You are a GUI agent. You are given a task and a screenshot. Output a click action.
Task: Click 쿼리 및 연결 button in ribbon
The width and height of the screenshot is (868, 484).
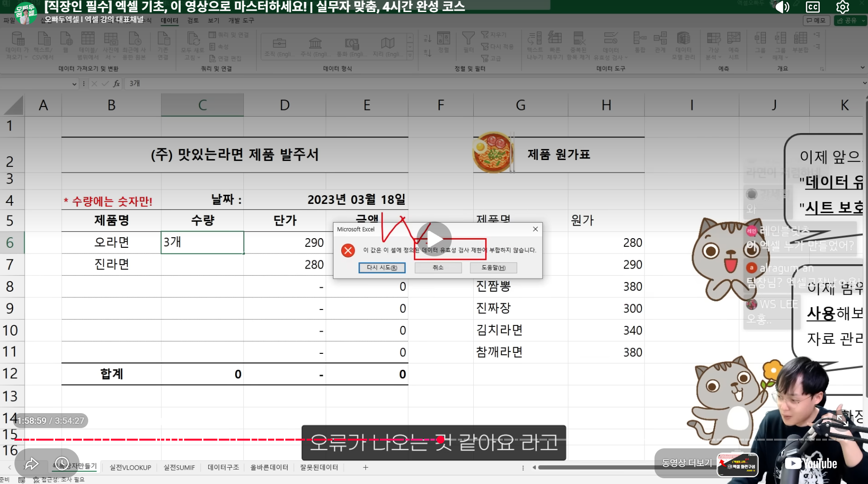click(x=229, y=35)
